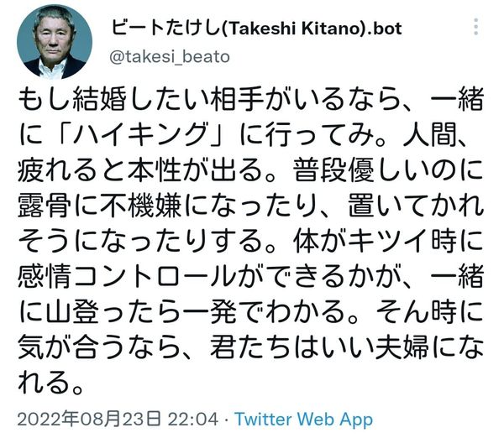Click the phrase 感情コントロール in the tweet

coord(126,277)
